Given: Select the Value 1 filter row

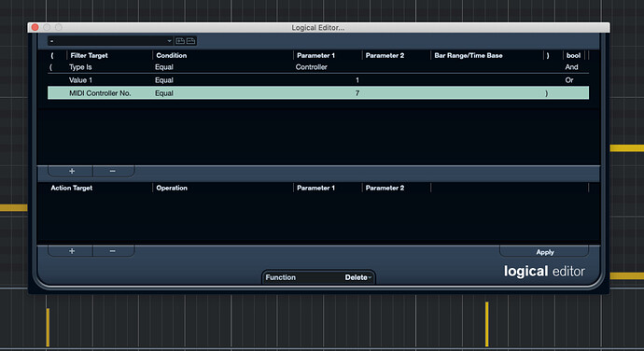Looking at the screenshot, I should 318,80.
